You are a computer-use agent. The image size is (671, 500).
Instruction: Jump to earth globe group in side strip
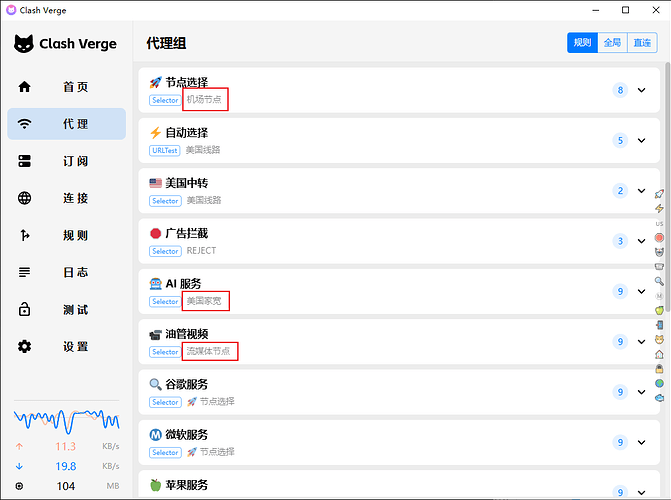click(659, 383)
